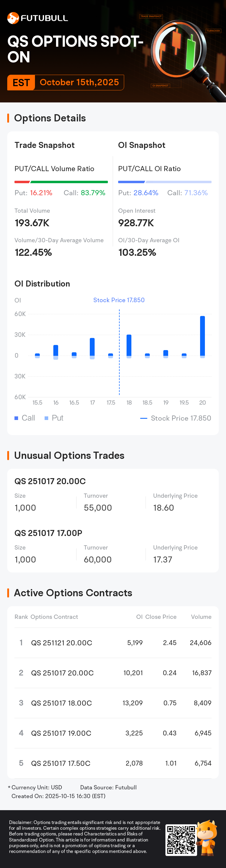Click the Stock Price legend line marker
This screenshot has width=226, height=868.
(x=143, y=418)
